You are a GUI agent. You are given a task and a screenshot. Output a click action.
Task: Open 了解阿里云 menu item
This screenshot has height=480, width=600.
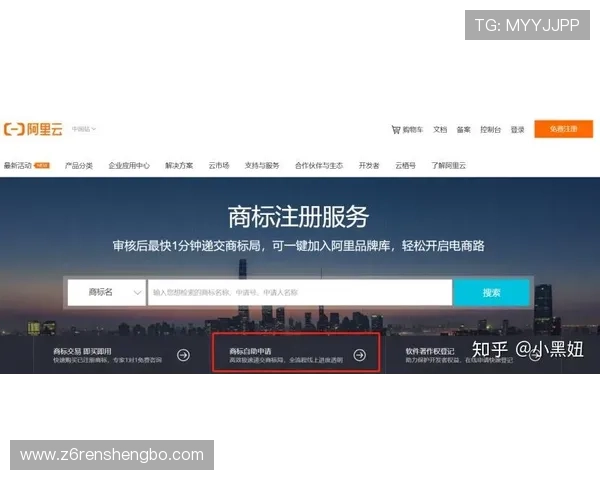(449, 165)
